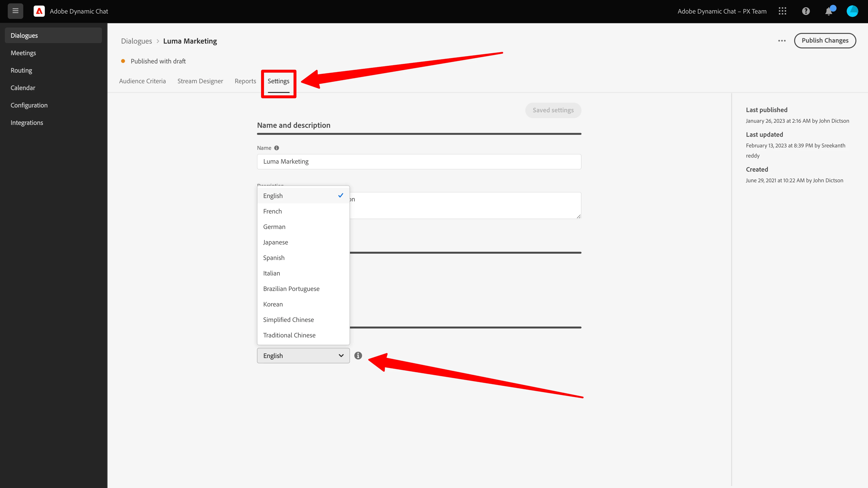
Task: Open Integrations in the sidebar
Action: pos(27,122)
